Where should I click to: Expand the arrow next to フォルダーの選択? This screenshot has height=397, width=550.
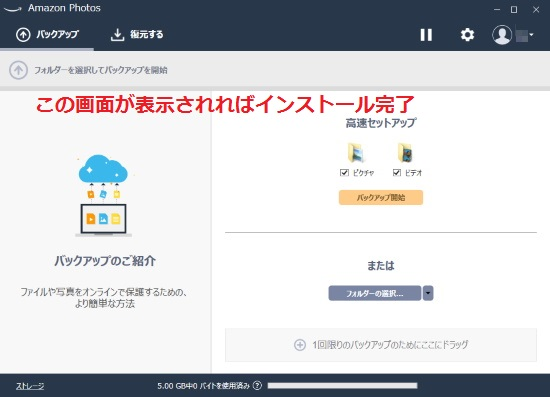428,293
